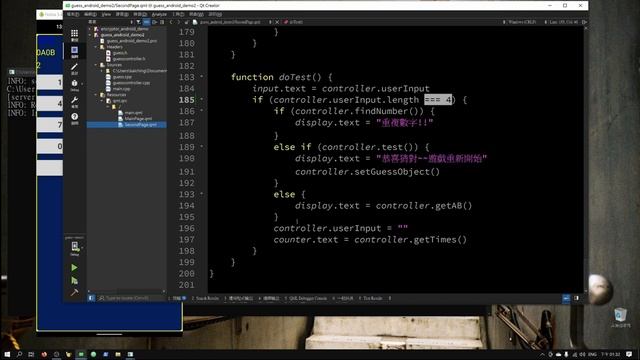Screen dimensions: 640x360
Task: Click the file lock icon in editor toolbar
Action: 187,22
